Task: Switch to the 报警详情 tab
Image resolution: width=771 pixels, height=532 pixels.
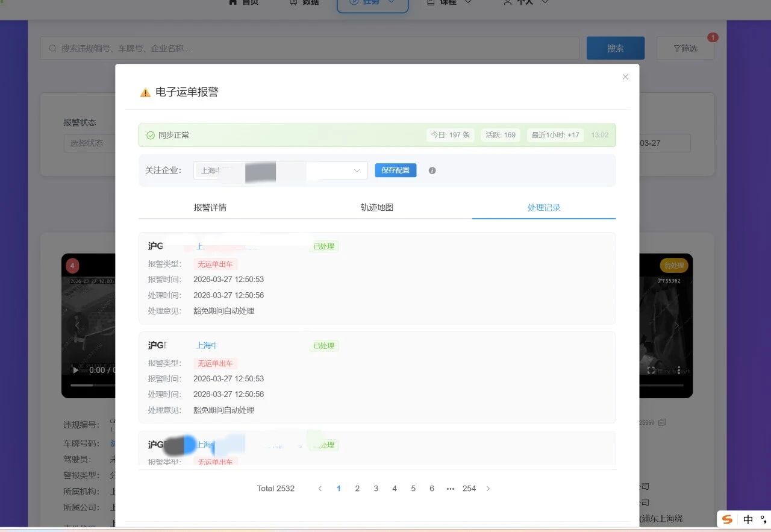Action: click(x=210, y=207)
